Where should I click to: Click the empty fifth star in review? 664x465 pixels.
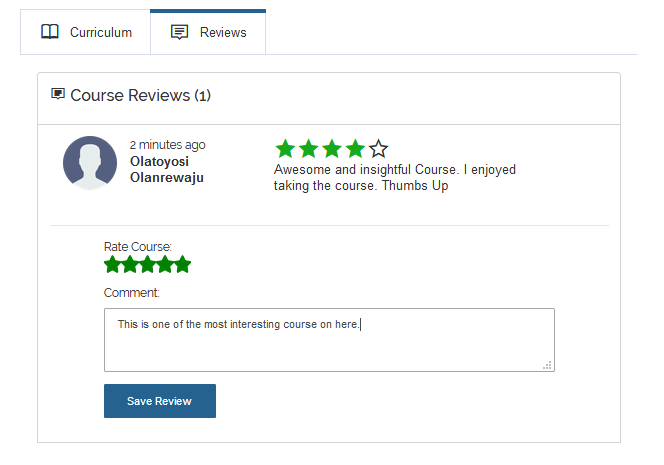pyautogui.click(x=378, y=149)
